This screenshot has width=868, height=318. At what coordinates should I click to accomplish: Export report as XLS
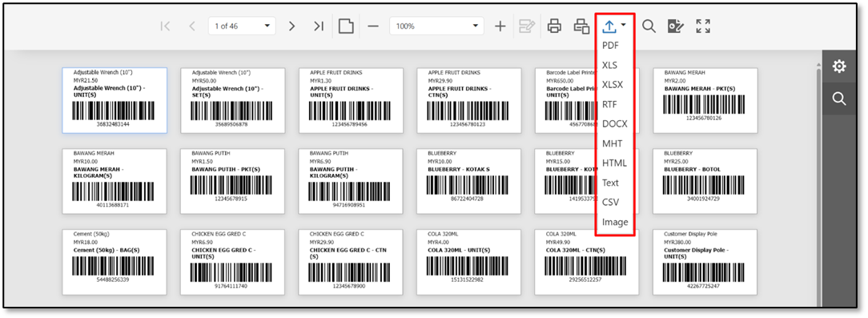609,66
